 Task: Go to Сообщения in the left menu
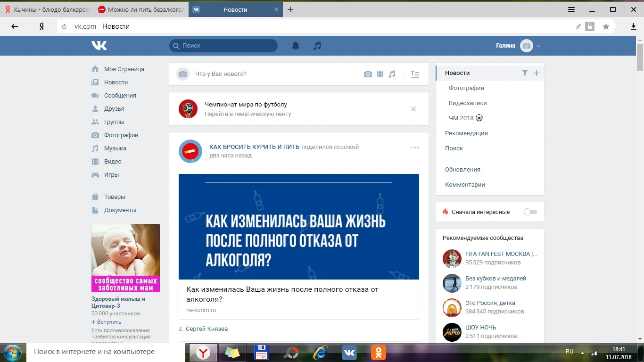120,96
